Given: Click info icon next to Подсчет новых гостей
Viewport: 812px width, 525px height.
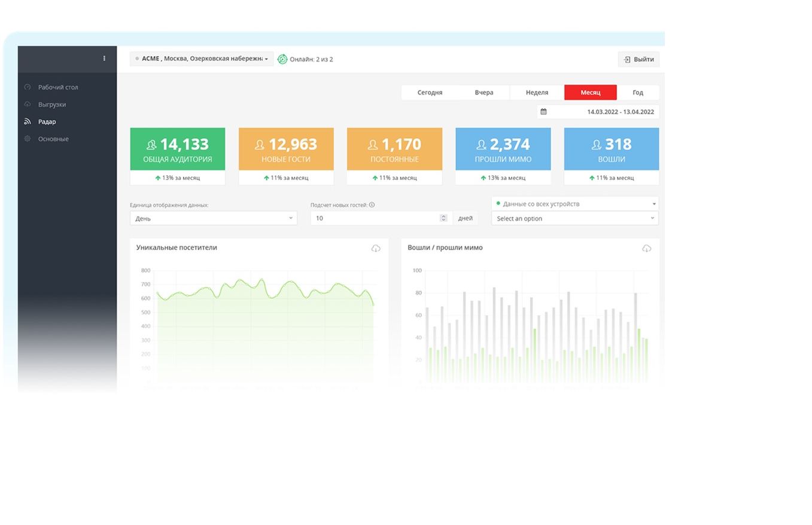Looking at the screenshot, I should tap(372, 205).
